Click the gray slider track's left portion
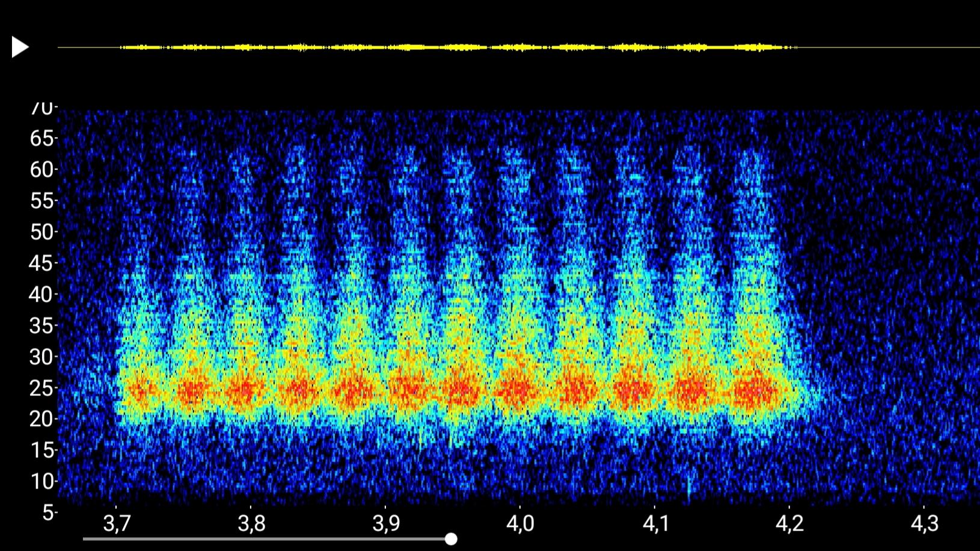Viewport: 980px width, 551px height. pyautogui.click(x=180, y=539)
